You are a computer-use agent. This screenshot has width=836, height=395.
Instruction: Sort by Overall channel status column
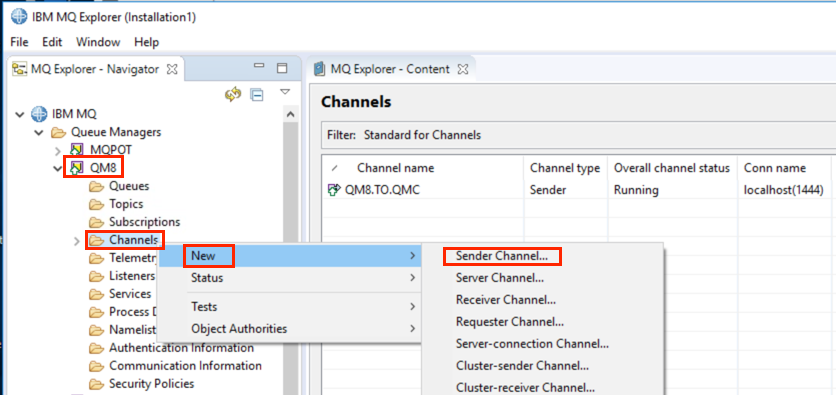(x=672, y=168)
